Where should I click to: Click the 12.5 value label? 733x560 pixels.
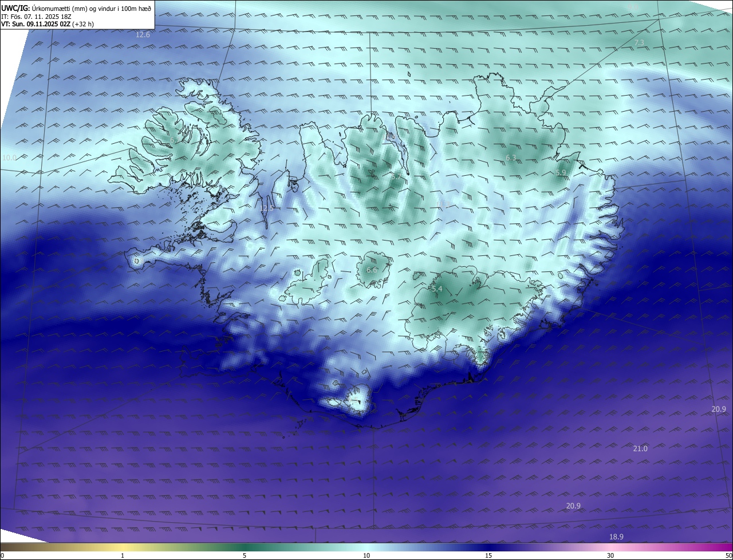tap(267, 208)
